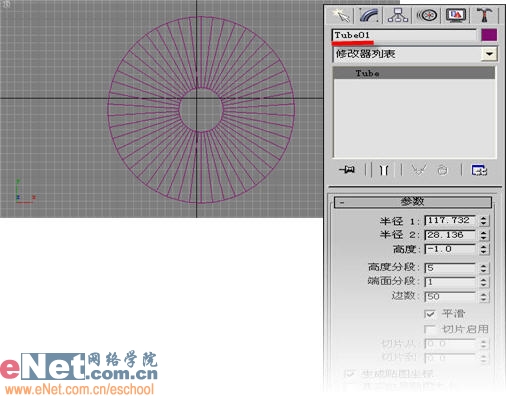This screenshot has width=506, height=396.
Task: Open Configure Modifier Sets icon
Action: [479, 170]
